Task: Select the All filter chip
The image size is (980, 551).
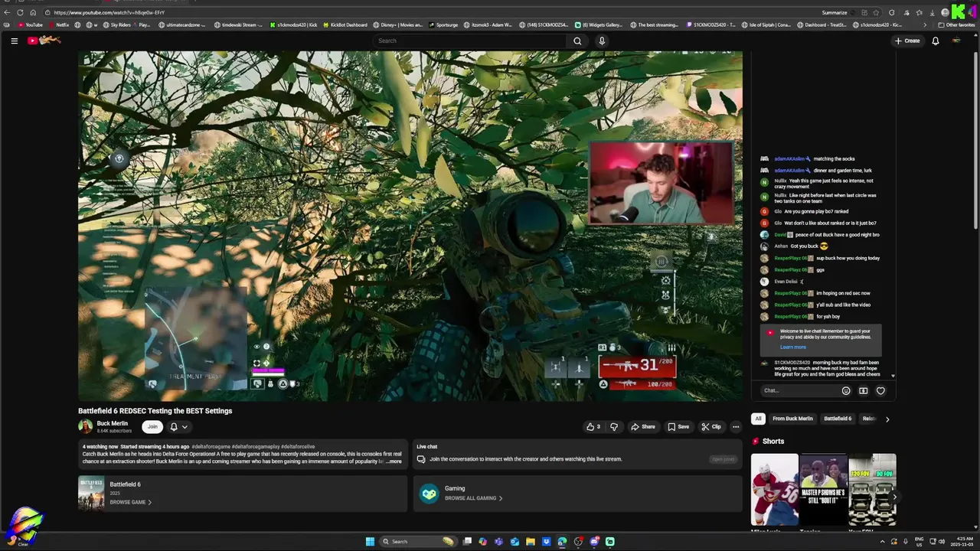Action: click(x=758, y=419)
